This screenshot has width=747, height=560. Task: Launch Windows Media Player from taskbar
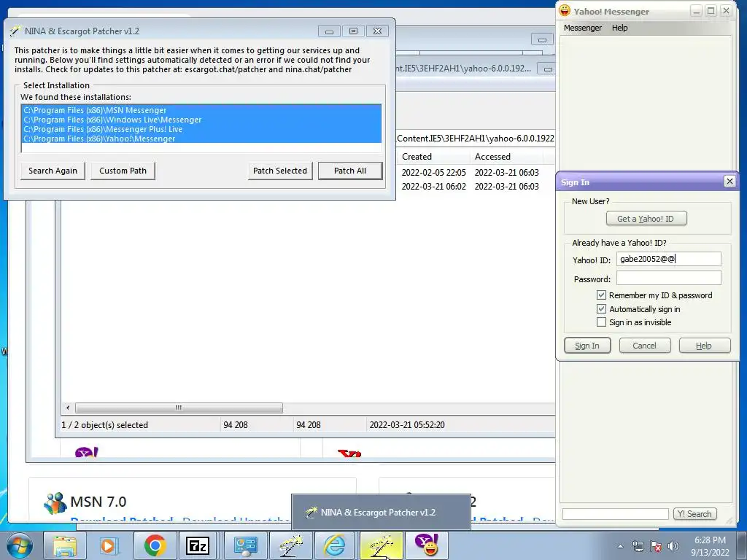(x=109, y=545)
